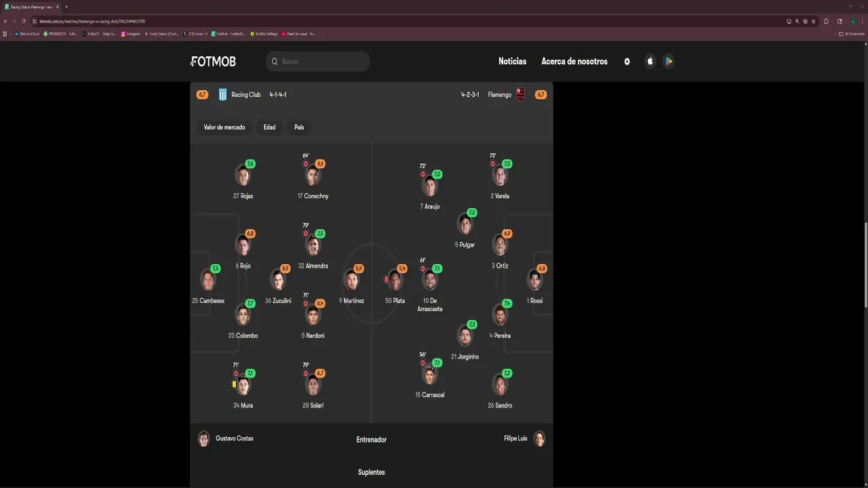Click Martínez player photo
This screenshot has width=868, height=488.
352,281
